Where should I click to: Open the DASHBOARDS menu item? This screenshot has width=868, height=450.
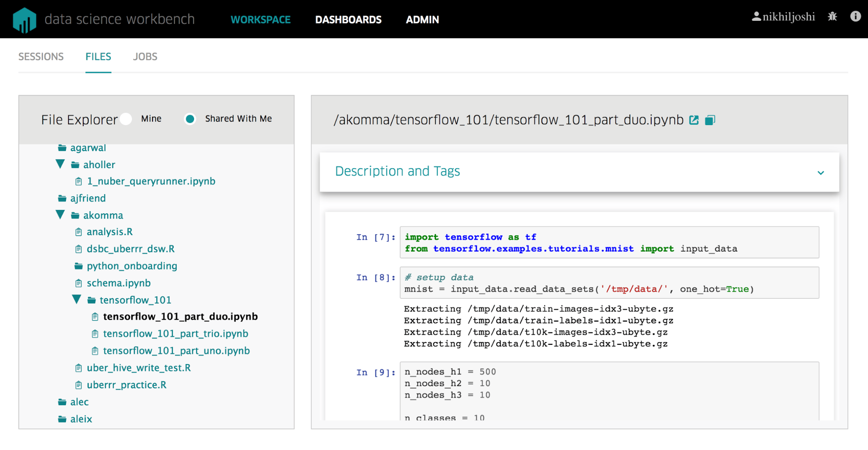tap(349, 20)
